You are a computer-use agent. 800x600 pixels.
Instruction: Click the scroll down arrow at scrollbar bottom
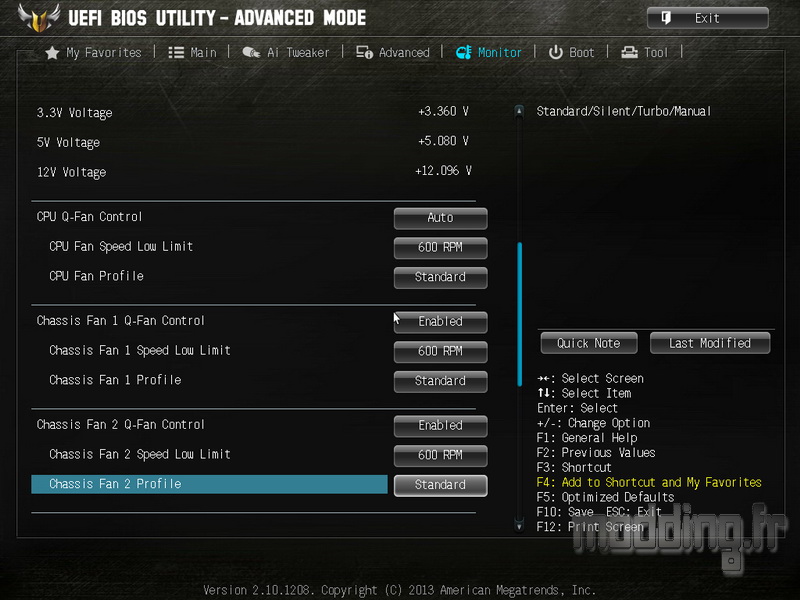click(519, 526)
